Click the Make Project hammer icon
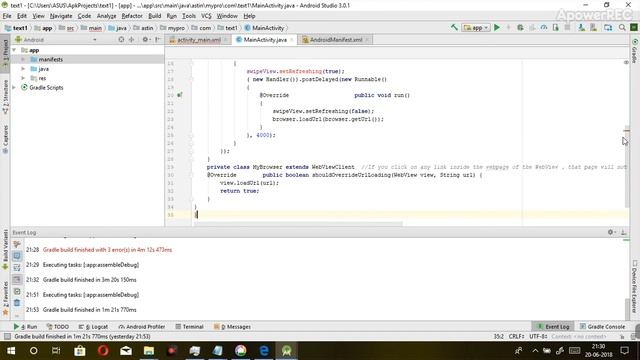Image resolution: width=640 pixels, height=360 pixels. click(454, 27)
